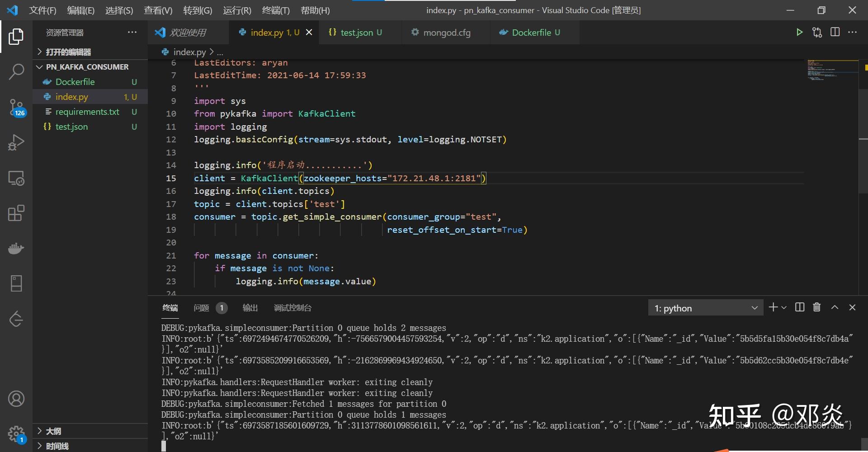Open the 运行(R) menu
Image resolution: width=868 pixels, height=452 pixels.
[x=236, y=10]
